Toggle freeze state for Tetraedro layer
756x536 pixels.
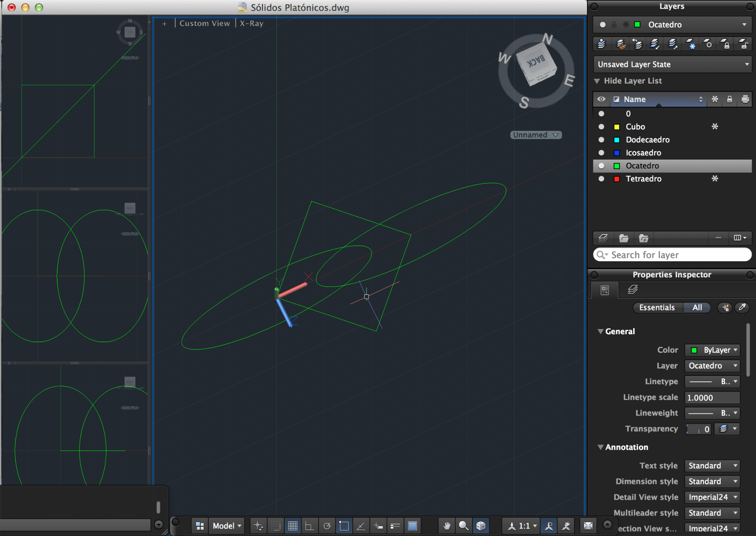pyautogui.click(x=715, y=179)
